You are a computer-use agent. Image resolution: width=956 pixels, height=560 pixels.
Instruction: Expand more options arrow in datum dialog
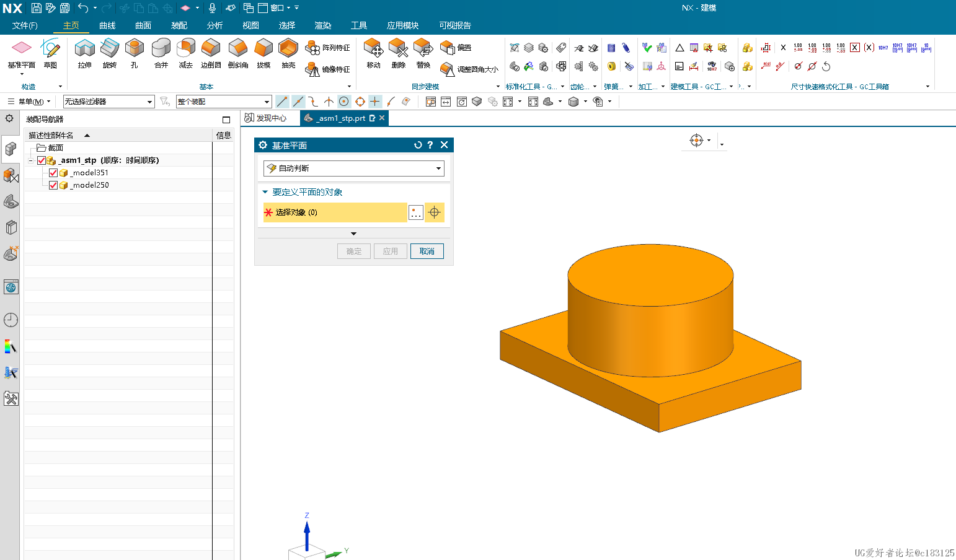(x=353, y=234)
